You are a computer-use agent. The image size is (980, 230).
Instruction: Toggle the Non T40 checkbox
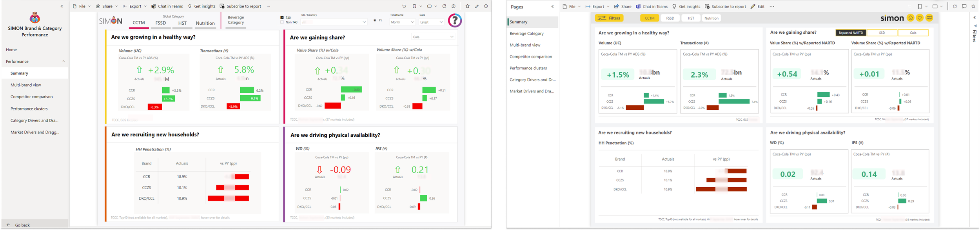[282, 22]
